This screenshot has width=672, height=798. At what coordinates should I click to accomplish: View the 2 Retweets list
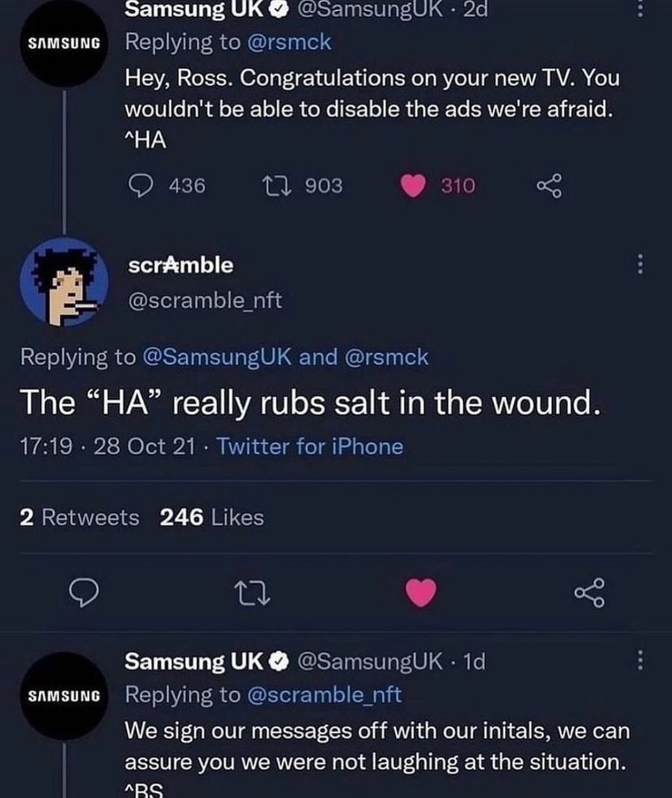click(80, 517)
